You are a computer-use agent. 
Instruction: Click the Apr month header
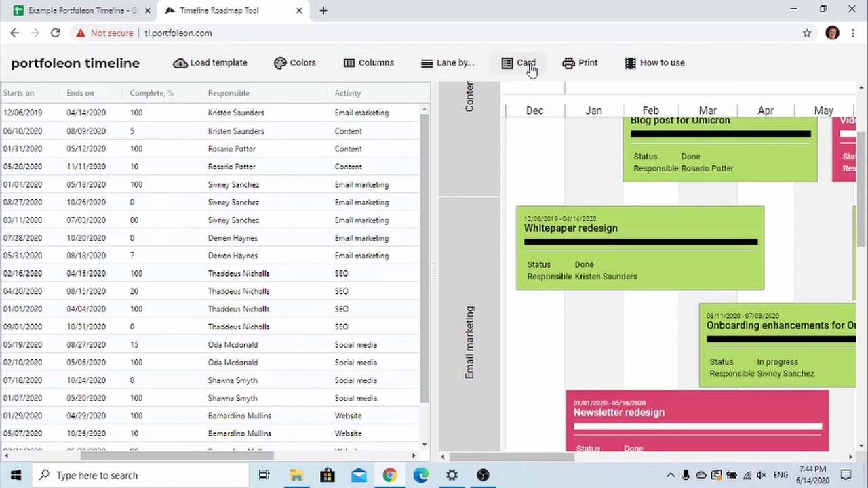click(x=766, y=110)
